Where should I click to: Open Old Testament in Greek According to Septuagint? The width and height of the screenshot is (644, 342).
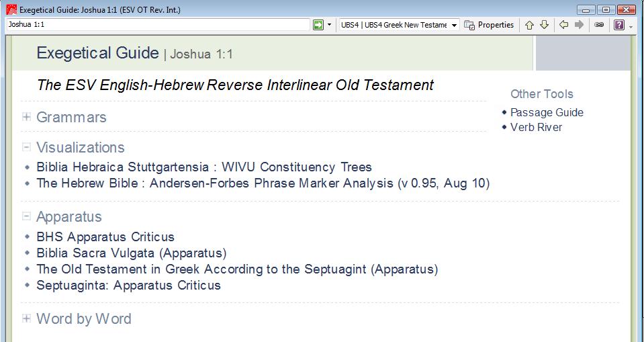coord(238,269)
